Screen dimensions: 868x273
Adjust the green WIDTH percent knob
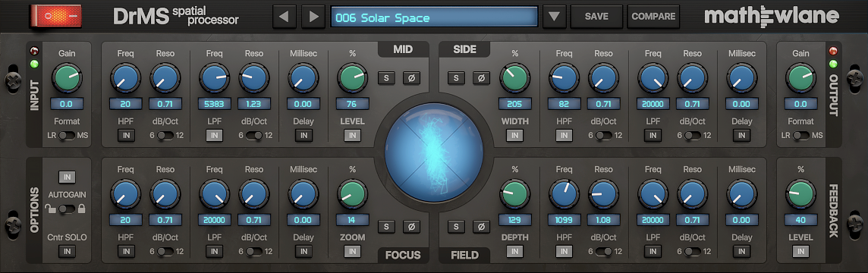(514, 77)
